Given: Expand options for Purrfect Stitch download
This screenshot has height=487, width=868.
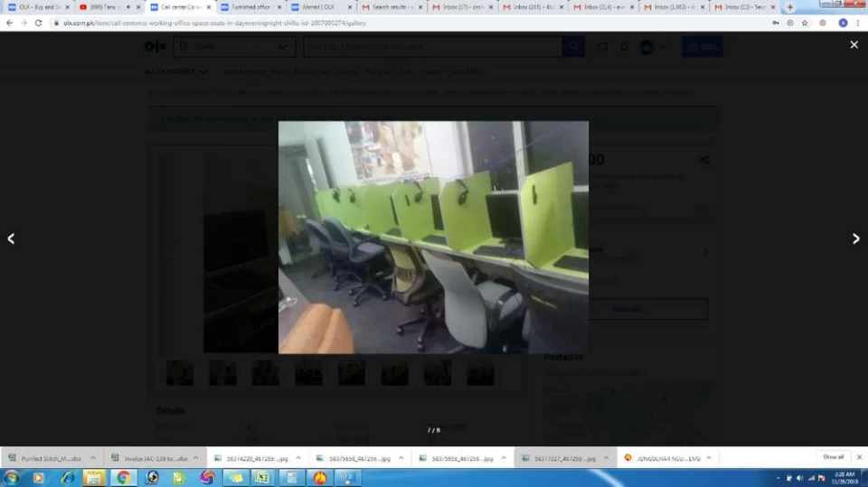Looking at the screenshot, I should pyautogui.click(x=93, y=458).
